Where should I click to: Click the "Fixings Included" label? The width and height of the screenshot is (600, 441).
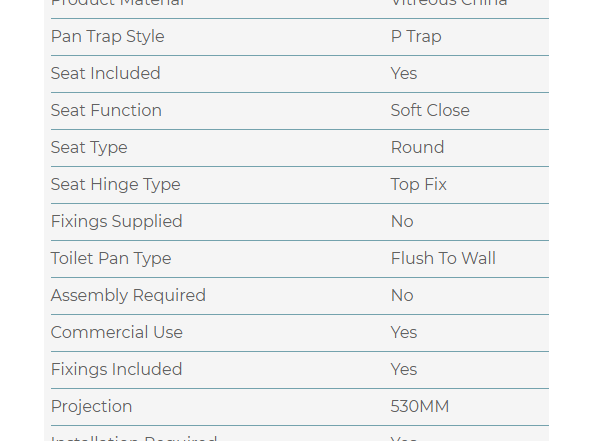116,370
